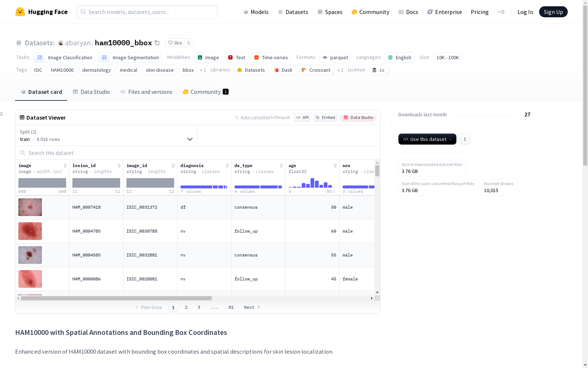
Task: Click the Image Classification task tag
Action: [64, 57]
